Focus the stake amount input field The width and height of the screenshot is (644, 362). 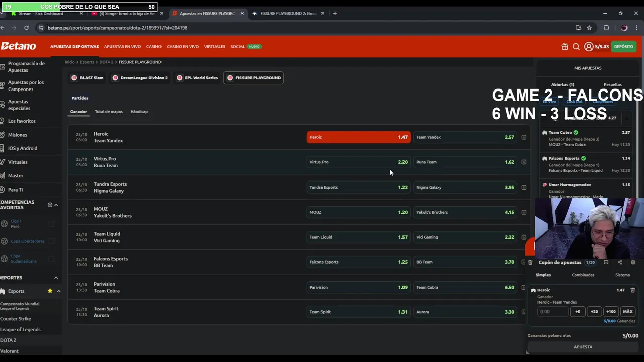tap(552, 312)
